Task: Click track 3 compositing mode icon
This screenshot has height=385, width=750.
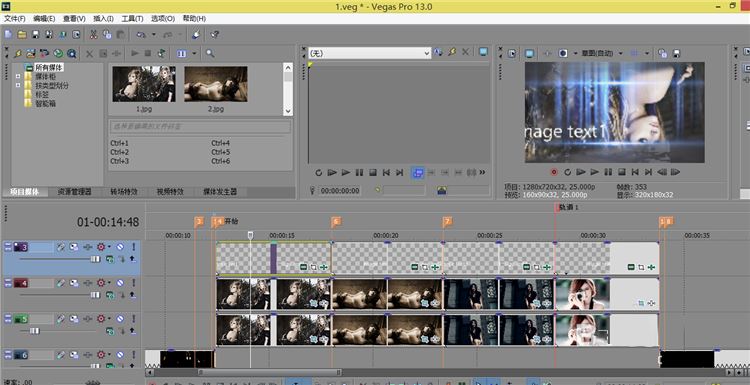Action: pos(110,259)
